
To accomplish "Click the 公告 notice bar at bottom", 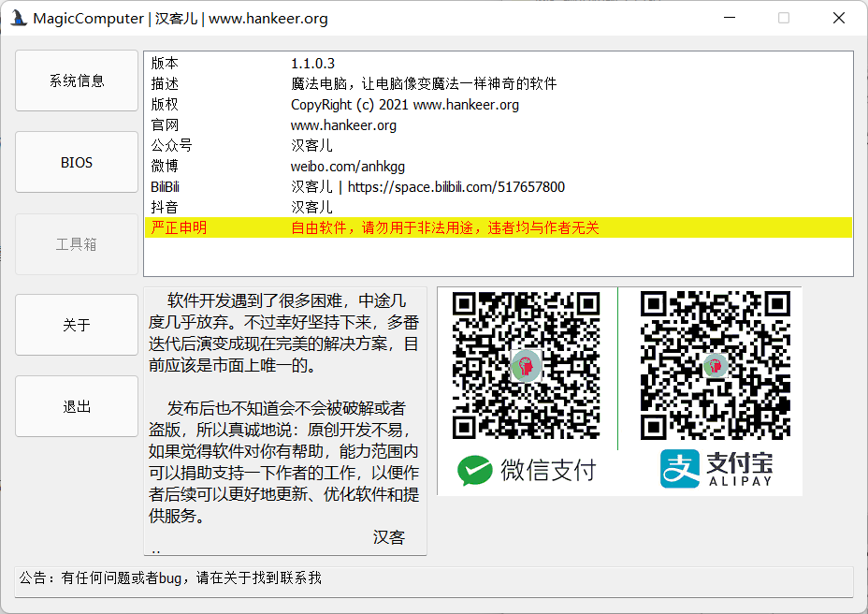I will pos(433,578).
